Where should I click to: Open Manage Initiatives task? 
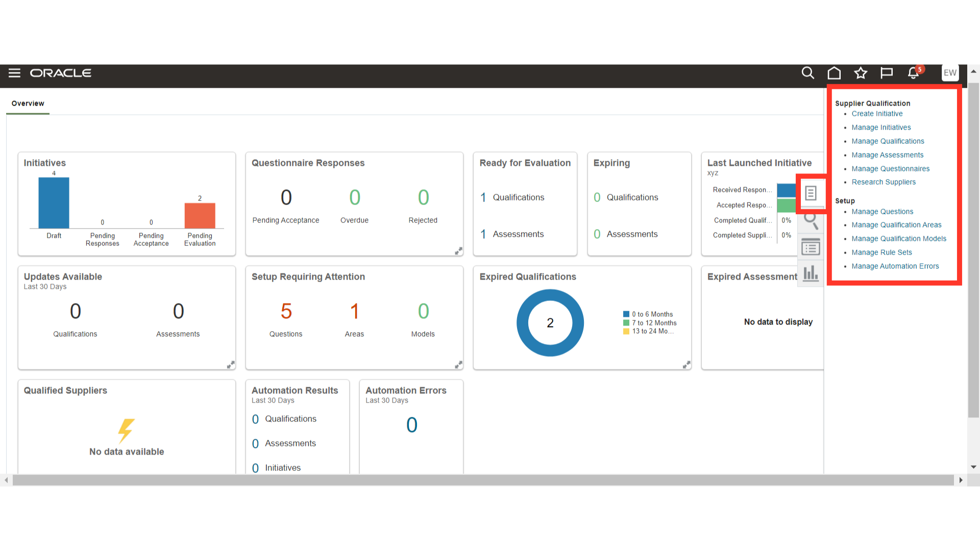coord(881,128)
